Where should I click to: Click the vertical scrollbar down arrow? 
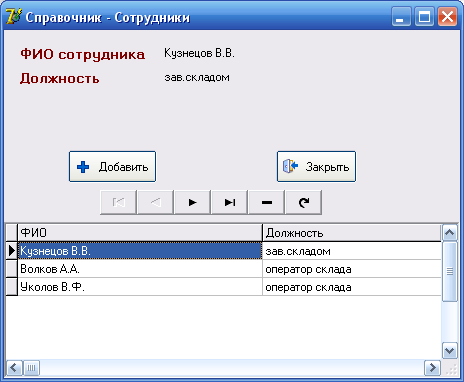tap(450, 351)
